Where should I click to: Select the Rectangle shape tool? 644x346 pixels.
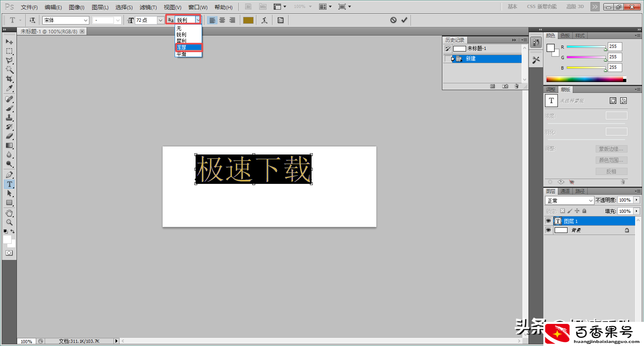coord(9,203)
